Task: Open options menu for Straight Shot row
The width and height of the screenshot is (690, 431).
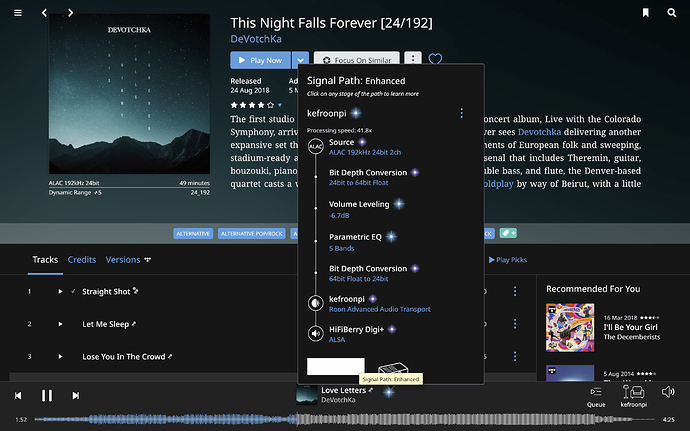Action: click(x=515, y=291)
